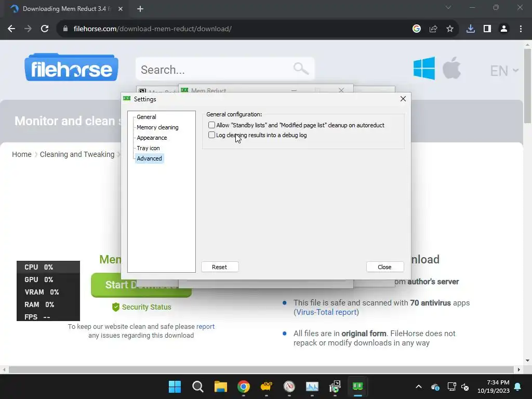The image size is (532, 399).
Task: Reload the FileHorse page
Action: coord(45,29)
